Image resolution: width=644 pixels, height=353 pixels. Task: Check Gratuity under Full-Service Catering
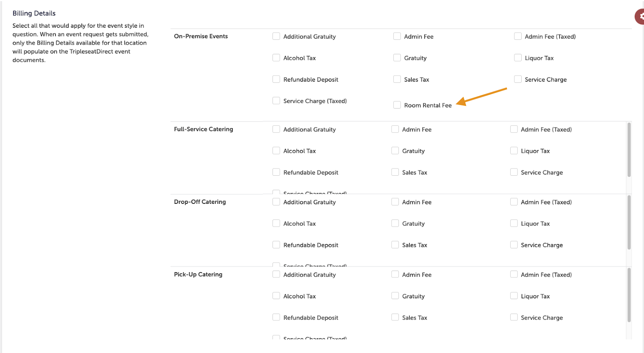tap(395, 151)
